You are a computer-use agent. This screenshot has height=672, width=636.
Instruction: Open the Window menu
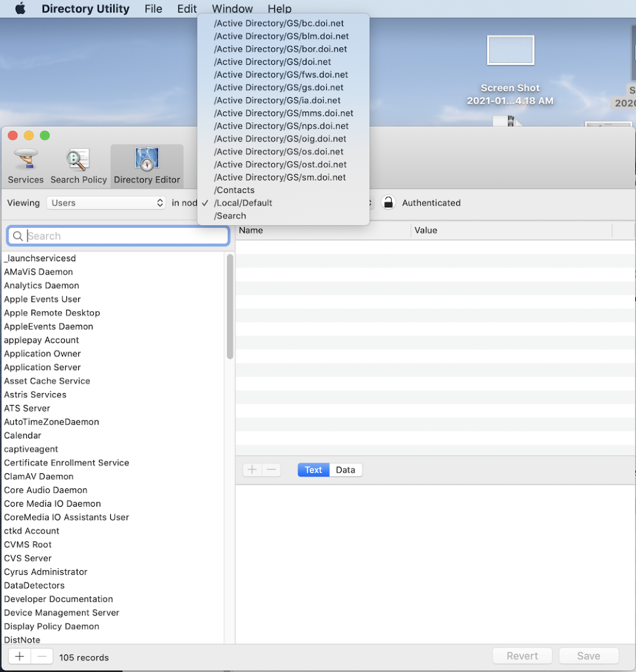232,9
